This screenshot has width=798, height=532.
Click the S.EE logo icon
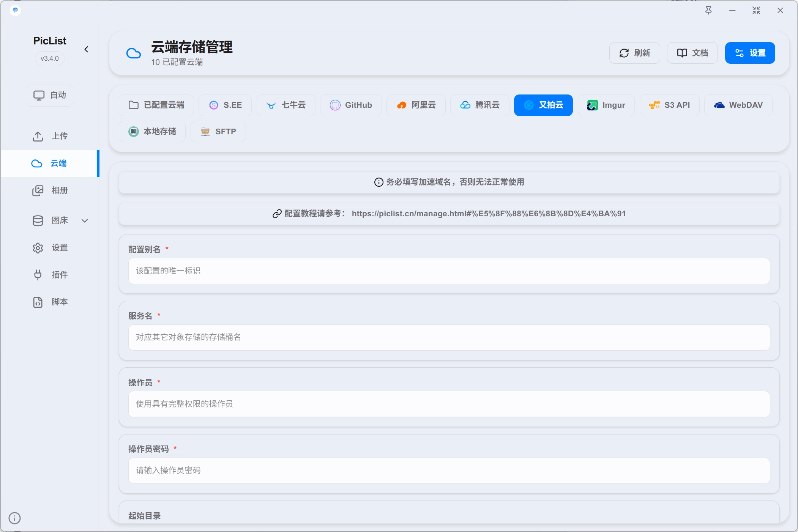(x=214, y=105)
